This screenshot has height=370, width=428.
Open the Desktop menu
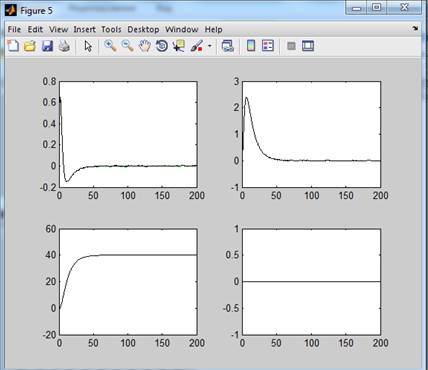(x=143, y=29)
